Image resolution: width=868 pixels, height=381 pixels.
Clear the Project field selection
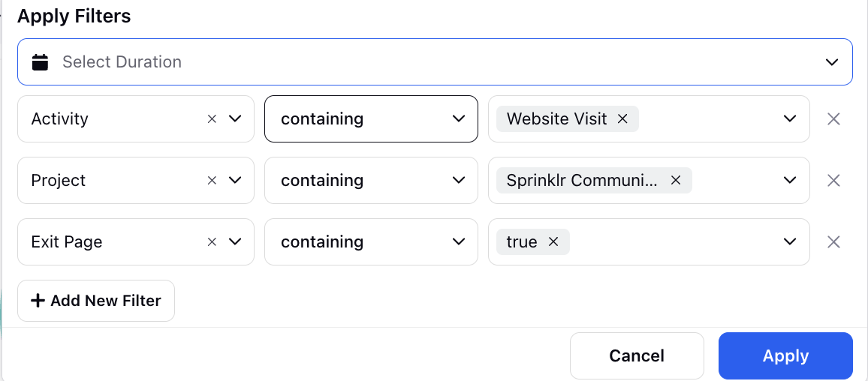(x=212, y=180)
